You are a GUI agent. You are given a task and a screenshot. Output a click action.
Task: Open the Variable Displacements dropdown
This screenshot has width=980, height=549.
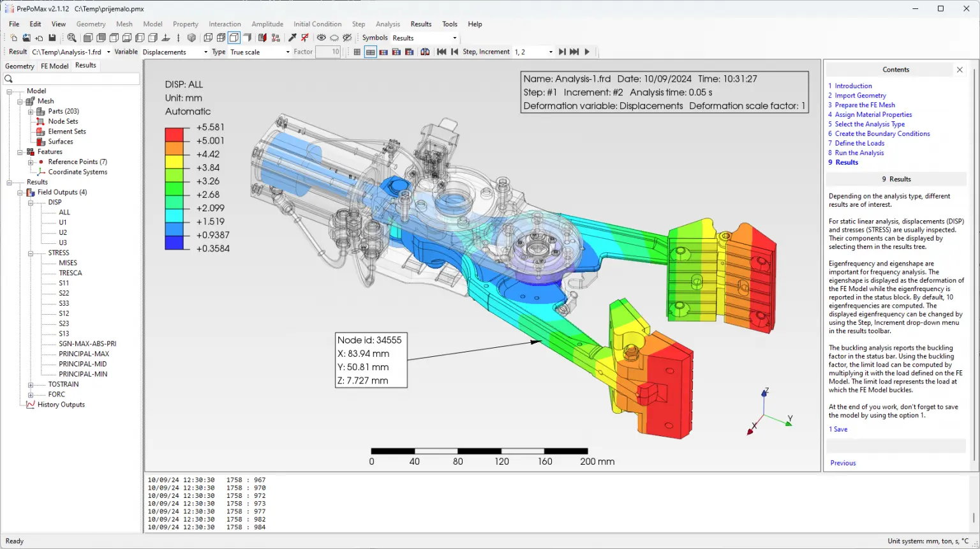pyautogui.click(x=205, y=52)
